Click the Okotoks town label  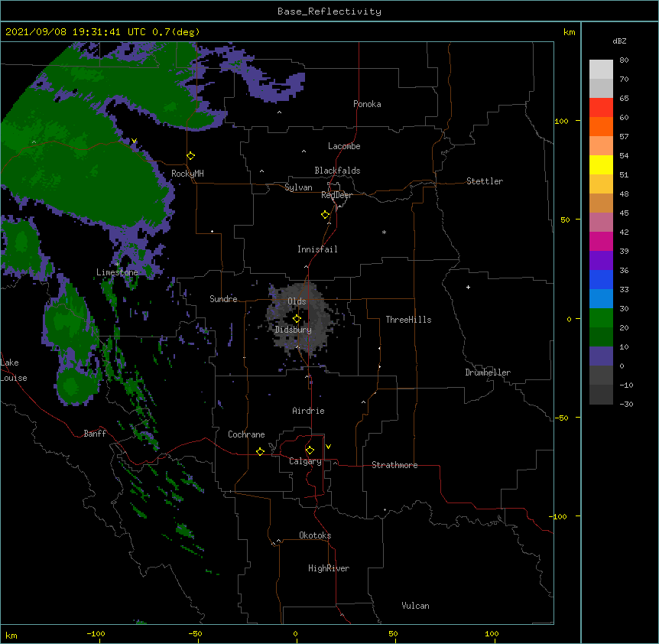(315, 535)
